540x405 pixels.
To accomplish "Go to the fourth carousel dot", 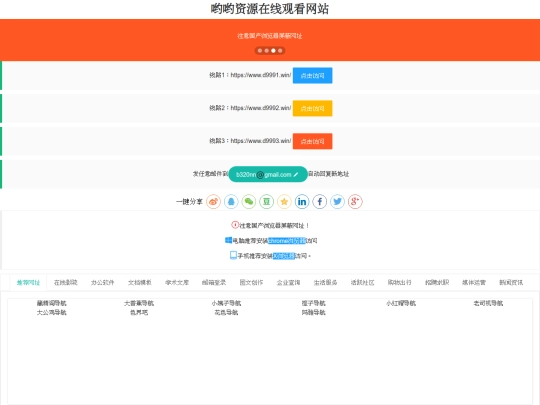I will coord(280,51).
